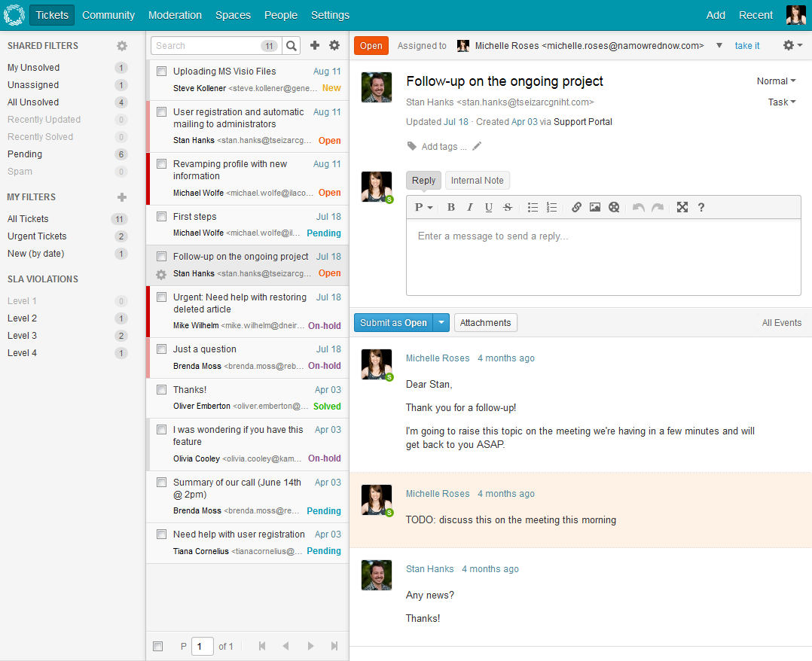Toggle the select-all checkbox at list bottom

coord(158,646)
